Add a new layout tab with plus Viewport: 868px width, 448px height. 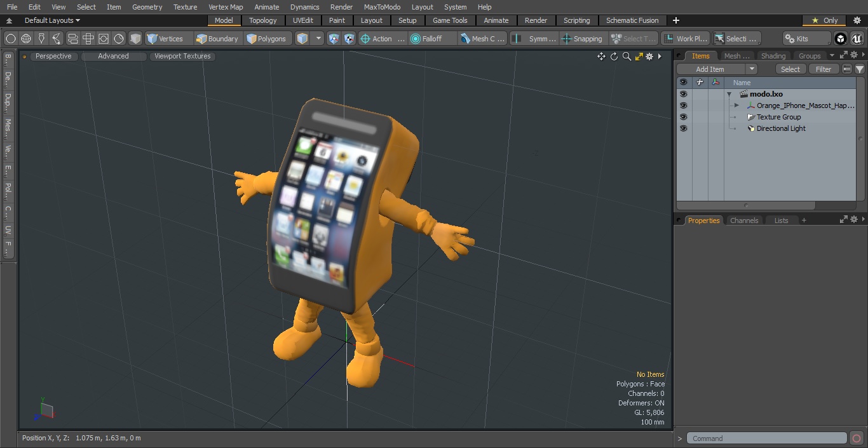pos(675,20)
